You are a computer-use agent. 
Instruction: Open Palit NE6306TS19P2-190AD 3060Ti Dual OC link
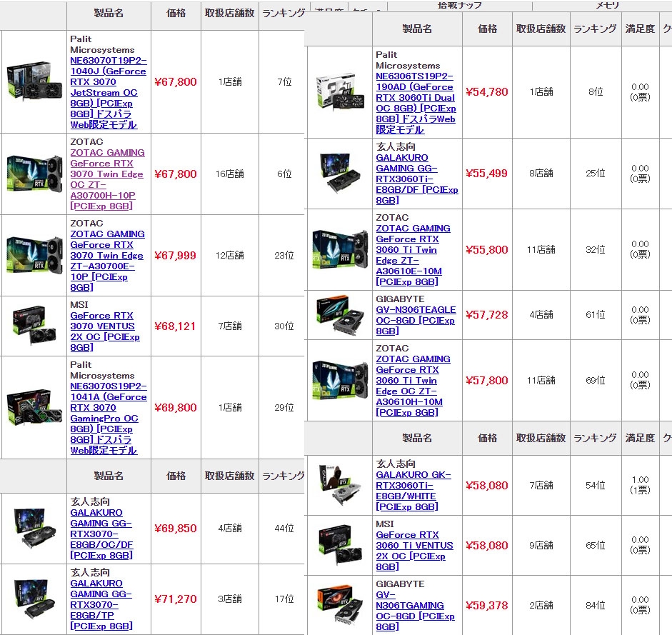click(416, 103)
